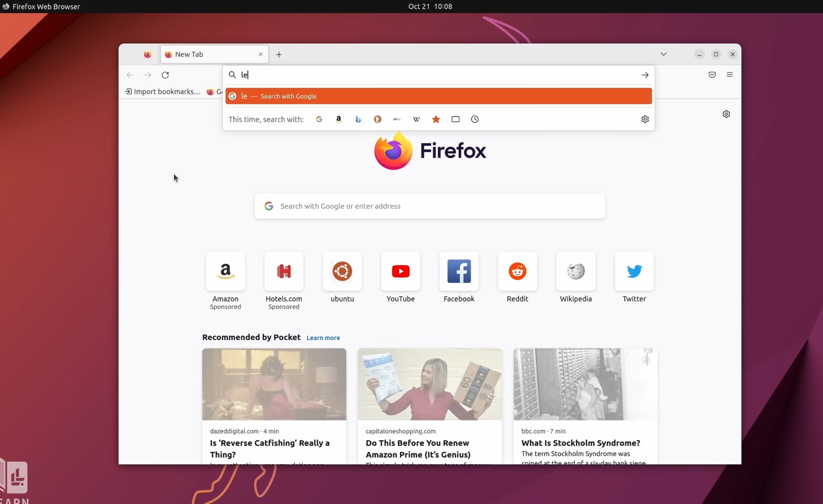Click the Go arrow in address bar
This screenshot has height=504, width=823.
pyautogui.click(x=645, y=75)
